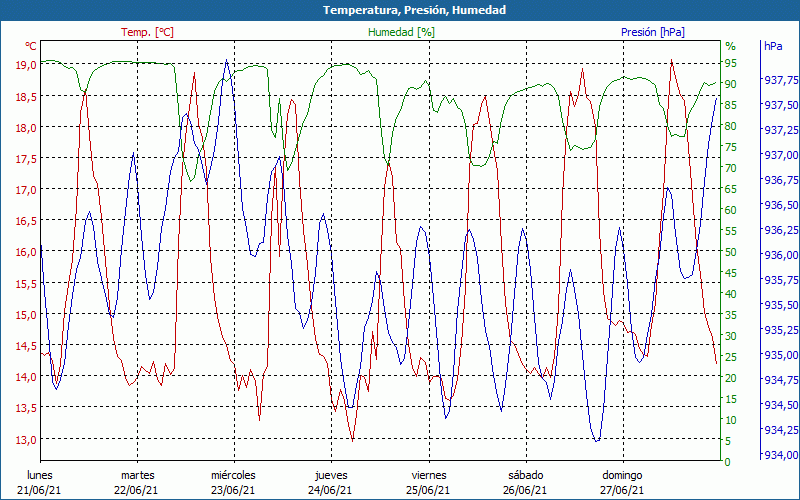This screenshot has width=800, height=500.
Task: Click the 16,0 temperature axis value
Action: 27,252
